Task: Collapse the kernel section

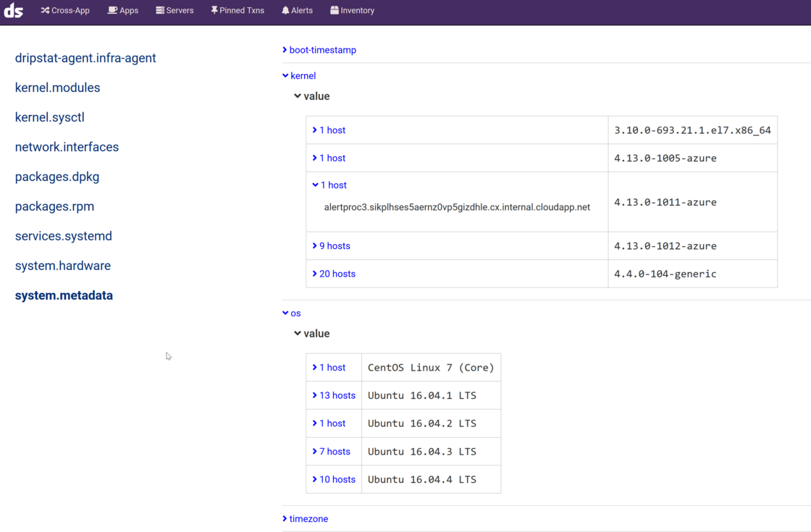Action: tap(299, 75)
